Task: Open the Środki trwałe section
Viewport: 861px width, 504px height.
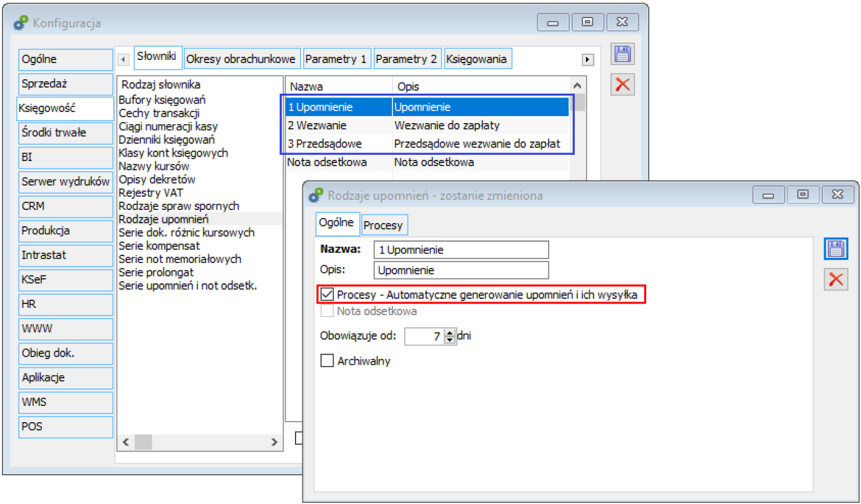Action: pos(66,132)
